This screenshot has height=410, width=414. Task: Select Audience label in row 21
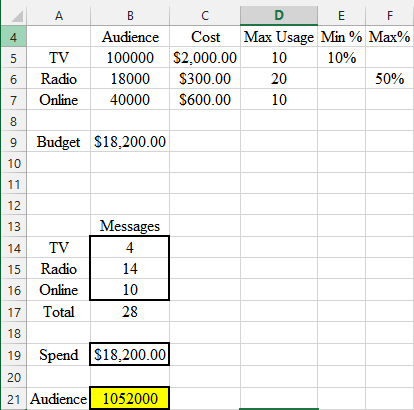[59, 399]
